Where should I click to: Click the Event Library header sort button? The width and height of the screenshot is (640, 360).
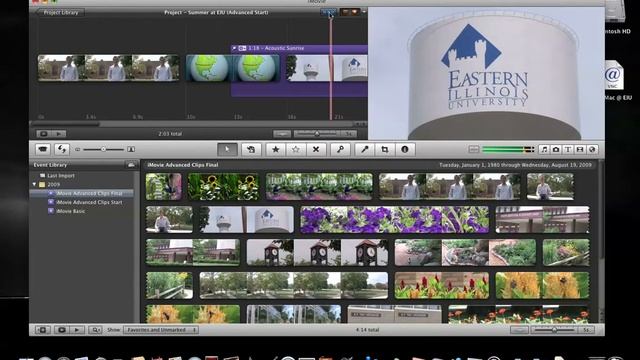pyautogui.click(x=131, y=165)
